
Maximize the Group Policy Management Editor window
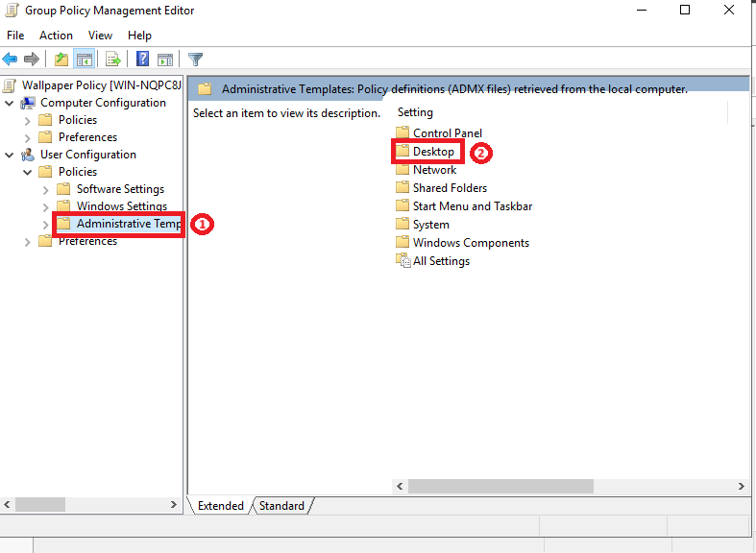click(x=685, y=10)
